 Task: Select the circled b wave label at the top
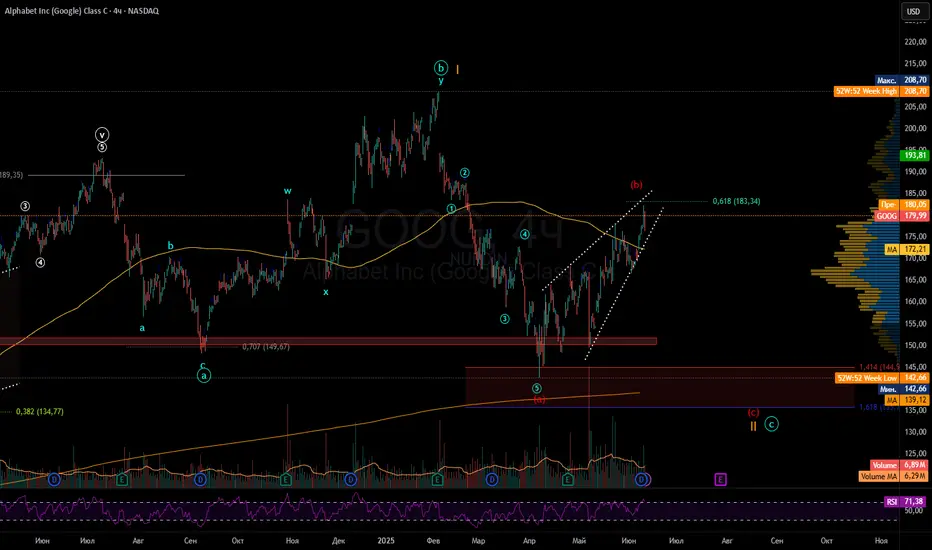440,68
